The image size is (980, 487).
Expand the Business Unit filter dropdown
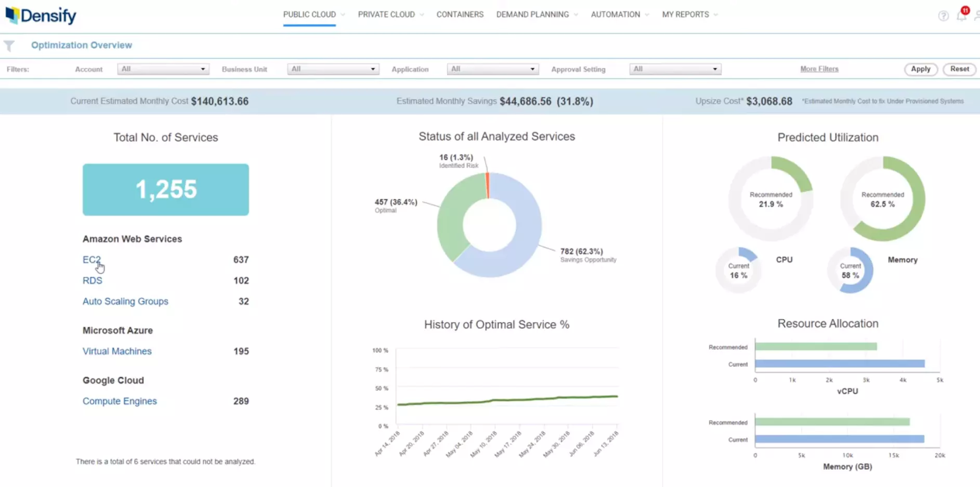coord(333,69)
